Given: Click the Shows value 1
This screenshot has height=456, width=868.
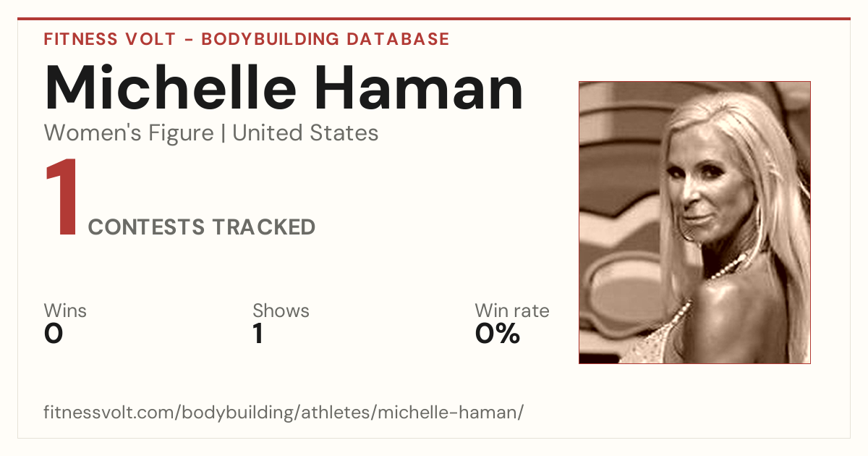Looking at the screenshot, I should point(258,334).
